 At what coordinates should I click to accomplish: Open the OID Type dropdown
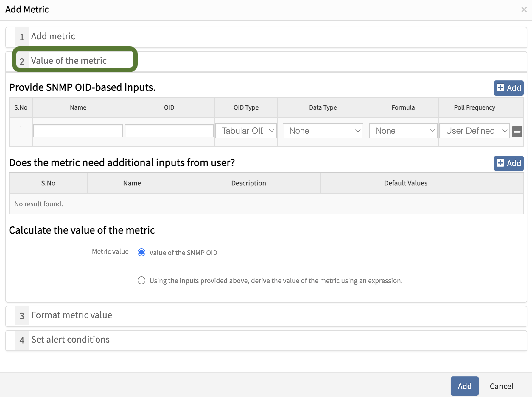[246, 131]
